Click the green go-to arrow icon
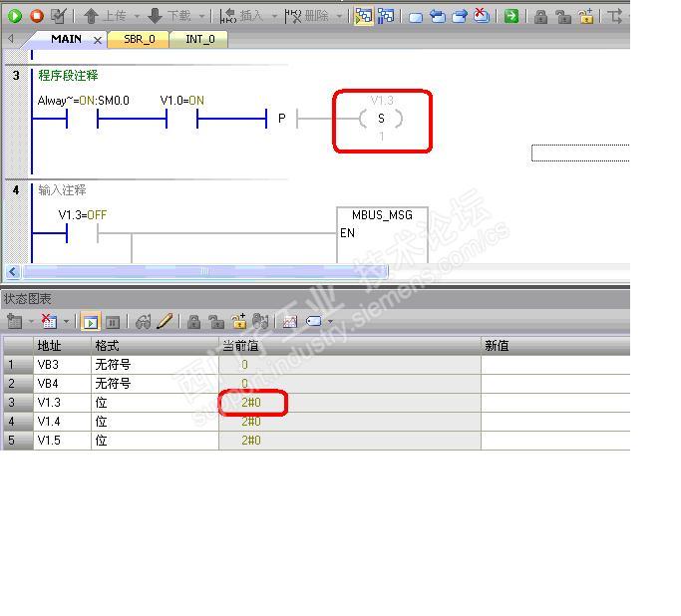This screenshot has height=616, width=681. click(x=511, y=17)
